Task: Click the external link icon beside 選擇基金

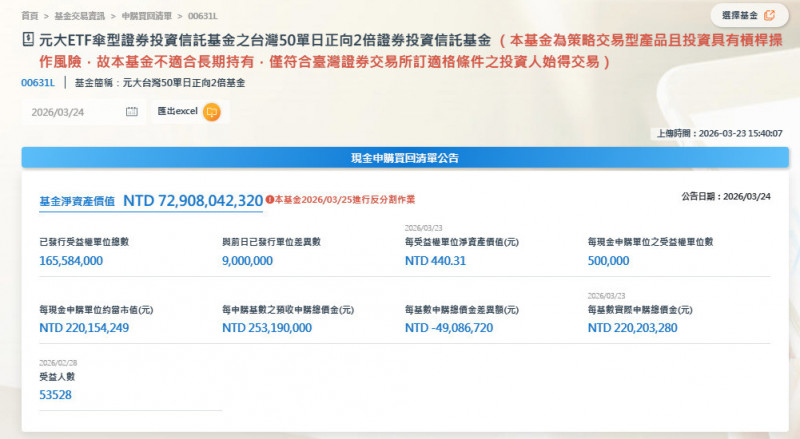Action: (x=769, y=15)
